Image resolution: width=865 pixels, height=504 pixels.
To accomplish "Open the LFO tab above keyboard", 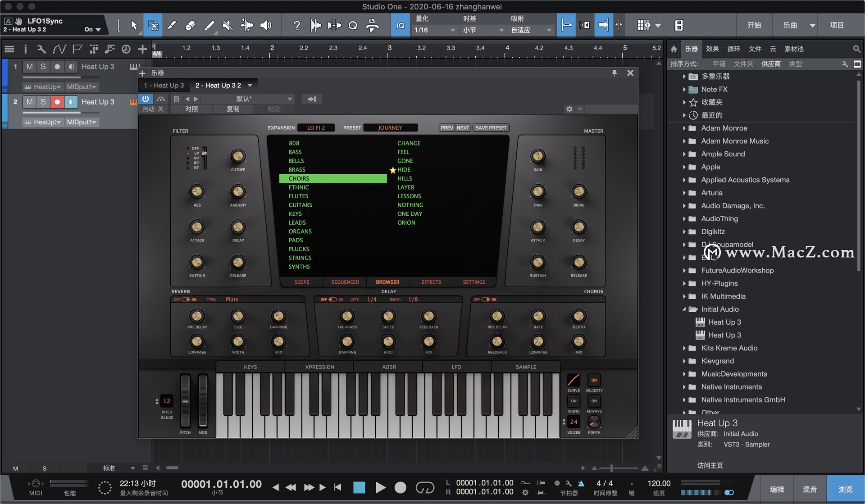I will (x=456, y=367).
